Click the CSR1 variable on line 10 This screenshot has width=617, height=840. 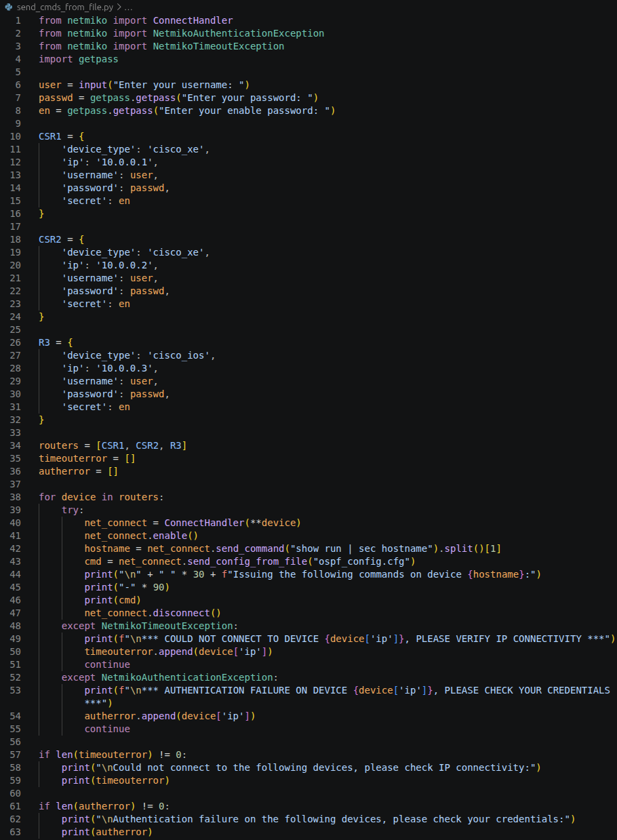[x=50, y=136]
